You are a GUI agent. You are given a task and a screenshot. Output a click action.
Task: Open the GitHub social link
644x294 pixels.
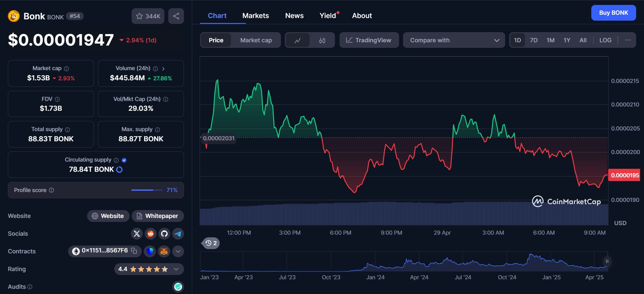[164, 234]
